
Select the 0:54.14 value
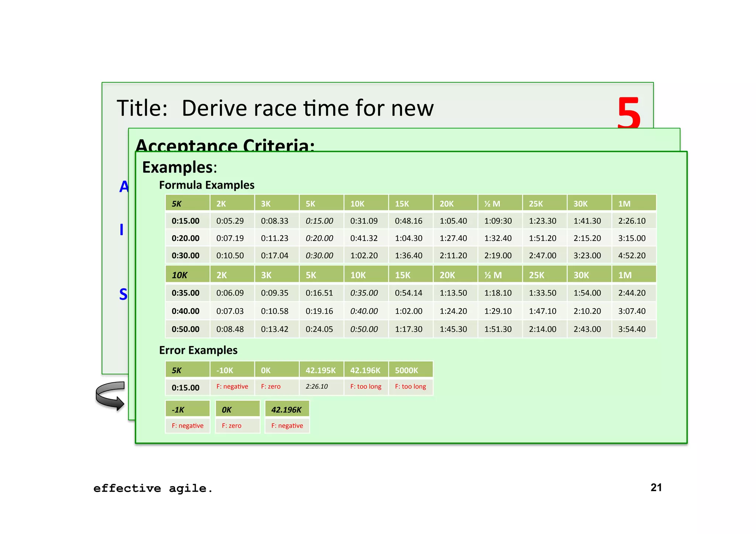click(409, 293)
